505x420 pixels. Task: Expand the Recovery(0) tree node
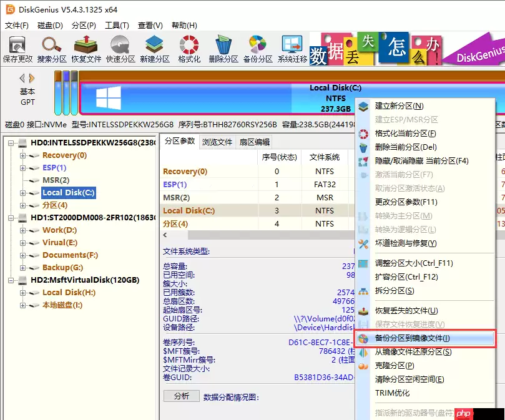[x=22, y=155]
